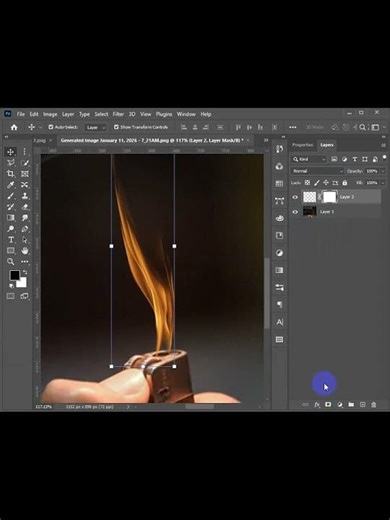Open the Normal blend mode dropdown
Screen dimensions: 390x520
coord(317,171)
